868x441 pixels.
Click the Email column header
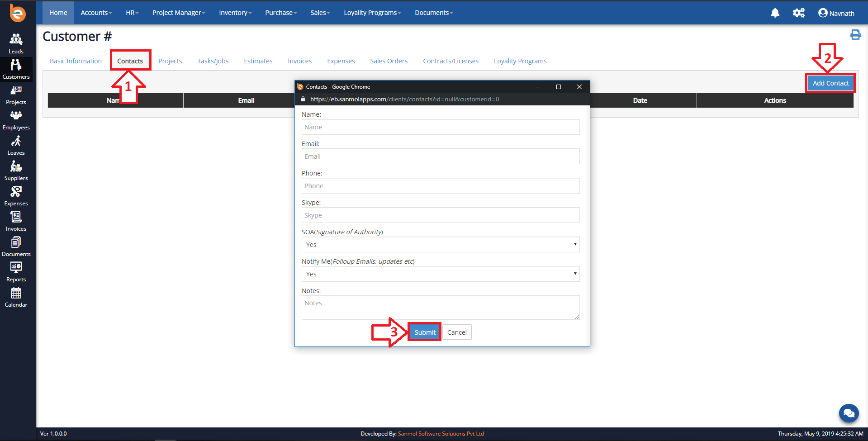click(x=246, y=100)
